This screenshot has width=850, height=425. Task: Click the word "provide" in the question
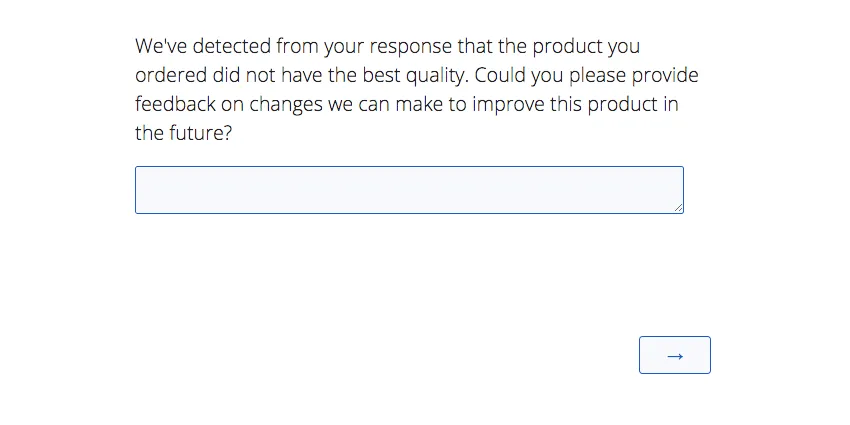pos(665,75)
